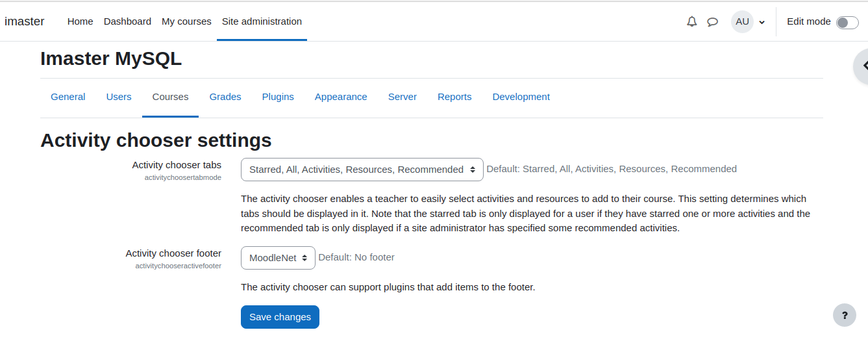The image size is (868, 343).
Task: Open the help question mark icon
Action: point(845,316)
